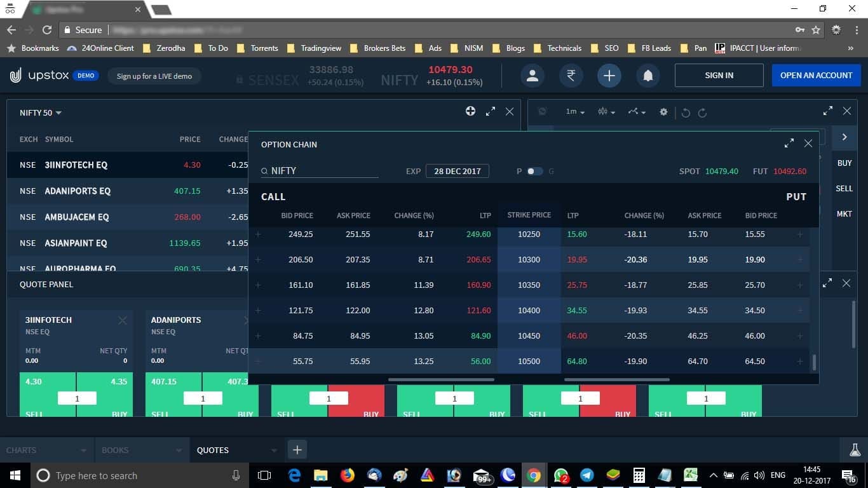This screenshot has width=868, height=488.
Task: Add a new workspace tab with plus
Action: (x=297, y=450)
